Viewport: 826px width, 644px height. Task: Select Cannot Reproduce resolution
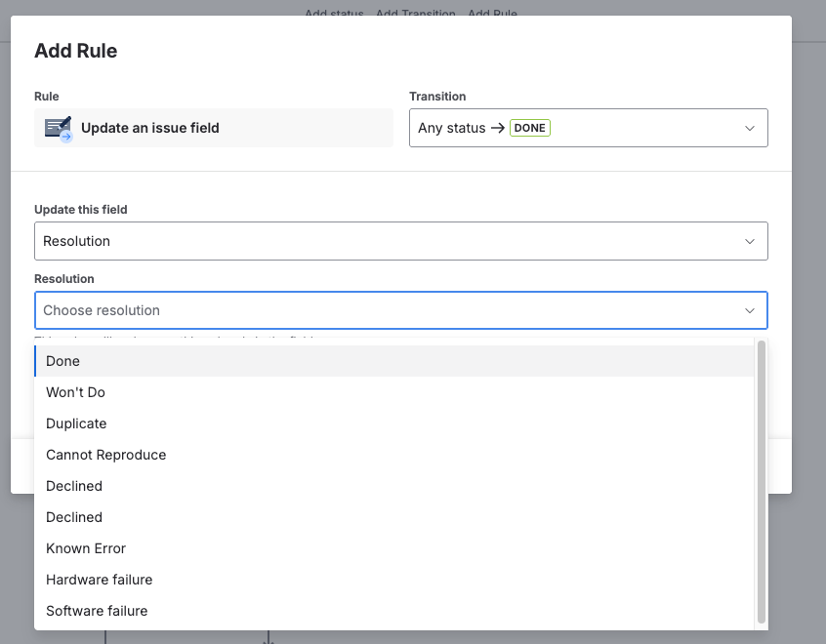click(x=106, y=455)
